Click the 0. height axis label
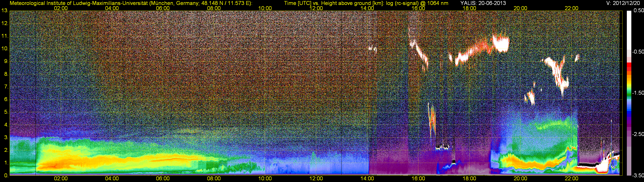644x182 pixels. coord(6,176)
